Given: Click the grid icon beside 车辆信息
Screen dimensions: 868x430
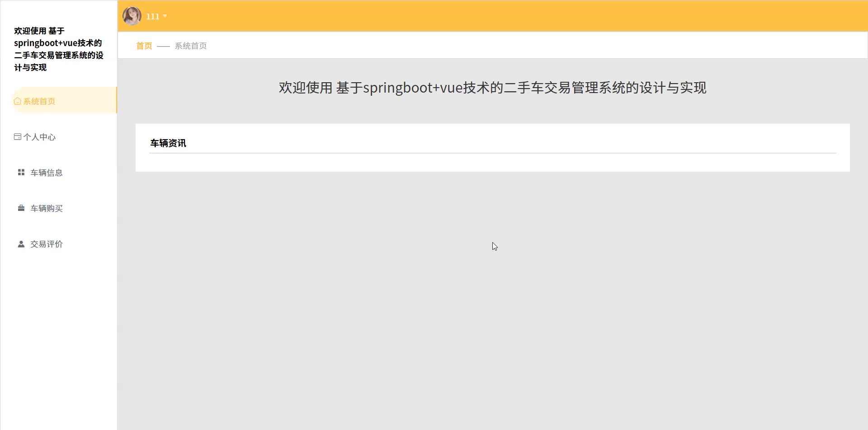Looking at the screenshot, I should click(x=21, y=172).
